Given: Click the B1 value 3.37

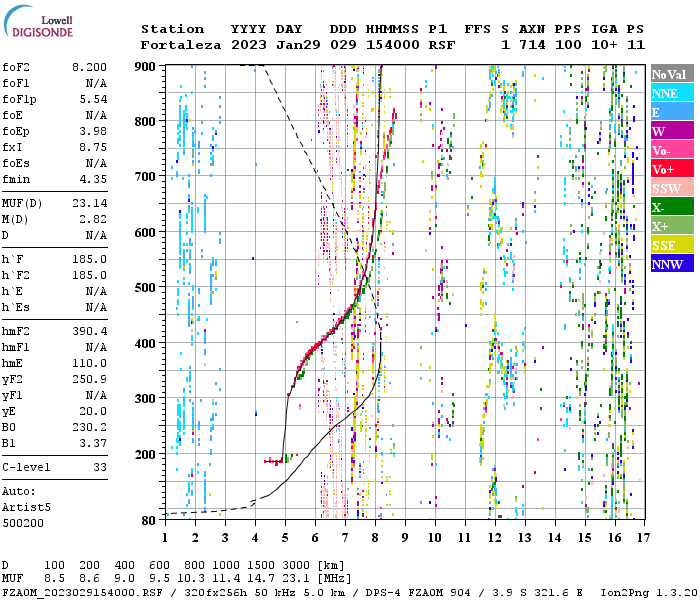Looking at the screenshot, I should 93,443.
